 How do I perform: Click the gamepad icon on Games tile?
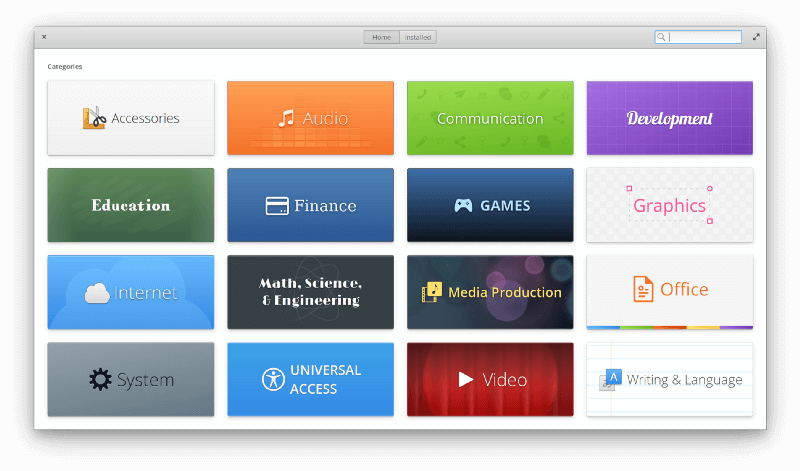pos(463,205)
